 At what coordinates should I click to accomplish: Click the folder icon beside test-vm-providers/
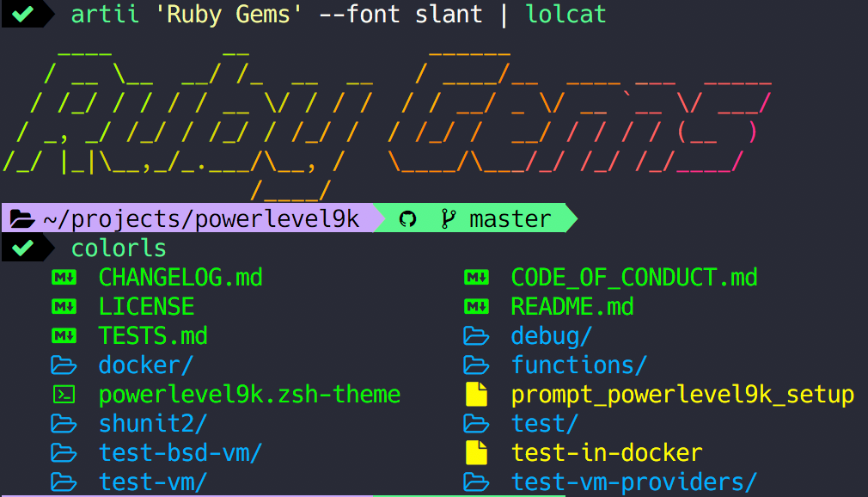click(476, 482)
